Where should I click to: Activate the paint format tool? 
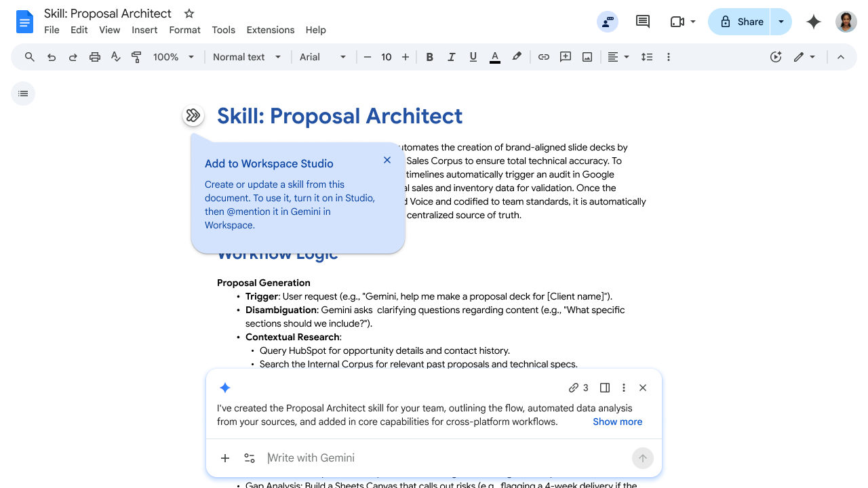137,57
